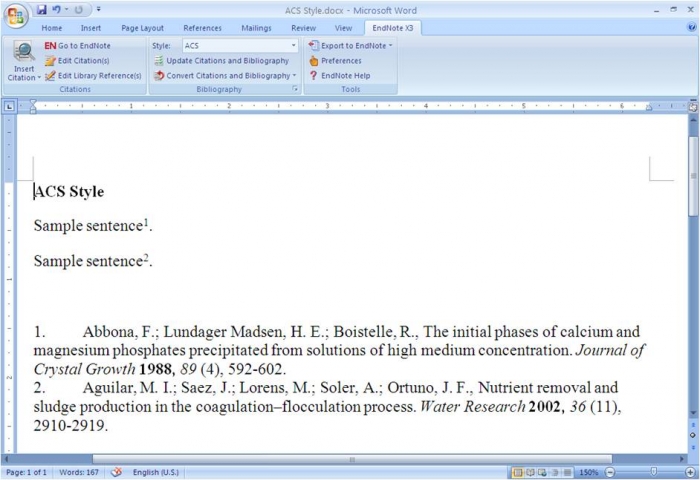
Task: Open the Style dropdown showing ACS
Action: click(x=240, y=46)
